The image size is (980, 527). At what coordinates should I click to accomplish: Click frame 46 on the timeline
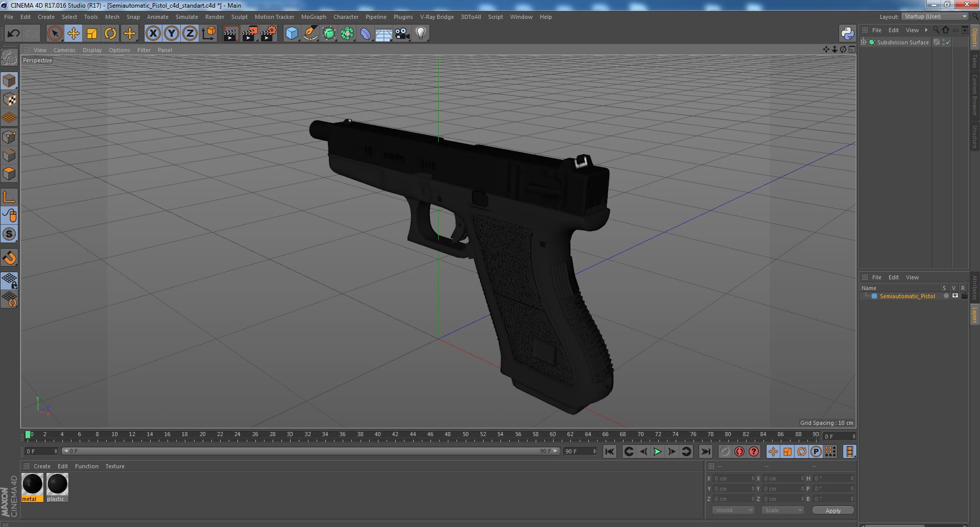click(430, 435)
